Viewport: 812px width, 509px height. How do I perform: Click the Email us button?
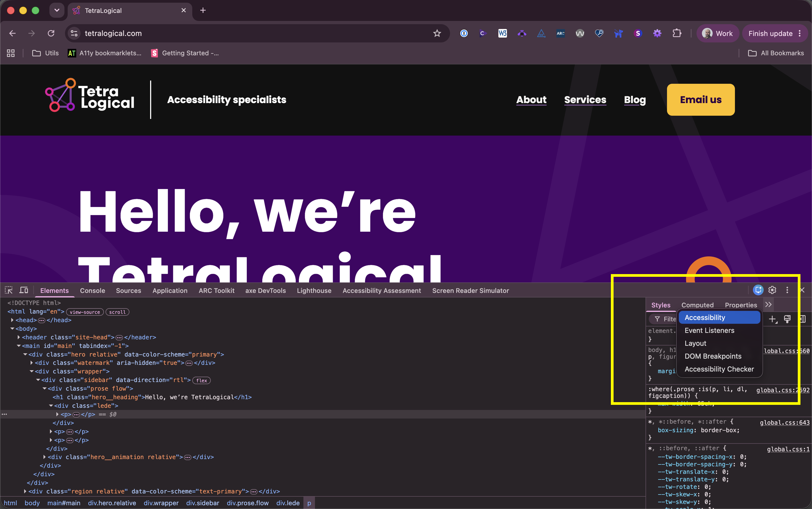701,100
